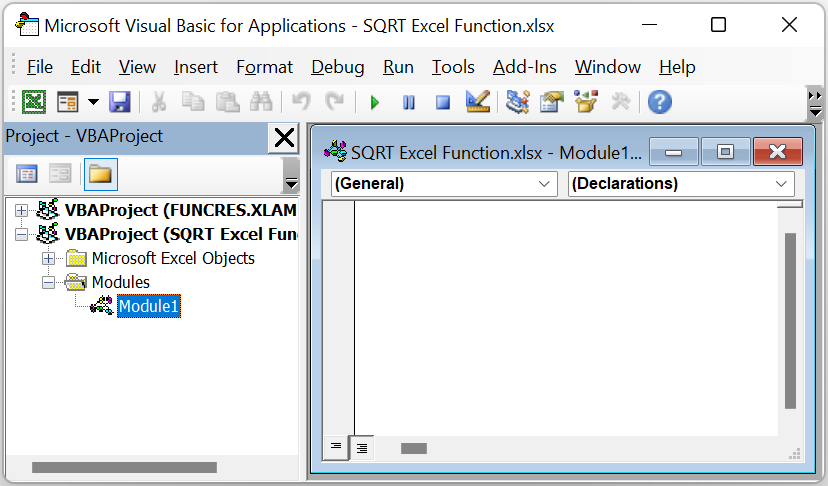Select Module1 in the project tree

[x=149, y=306]
